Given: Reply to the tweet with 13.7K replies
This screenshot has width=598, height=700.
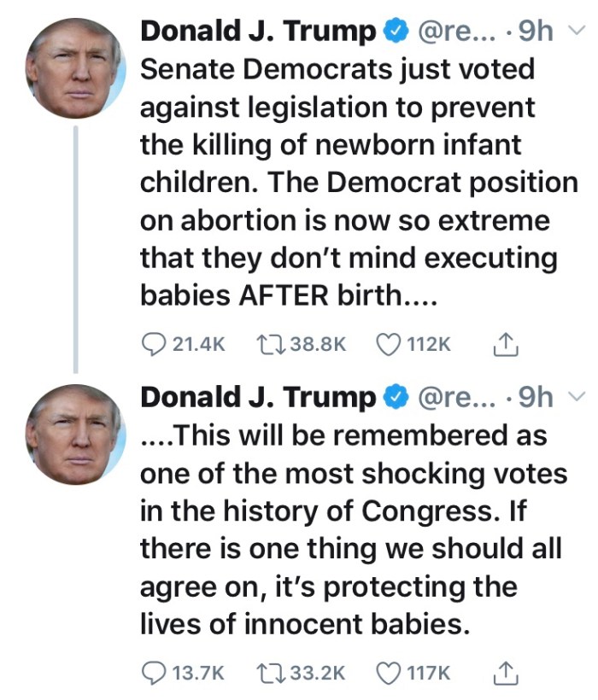Looking at the screenshot, I should tap(153, 673).
